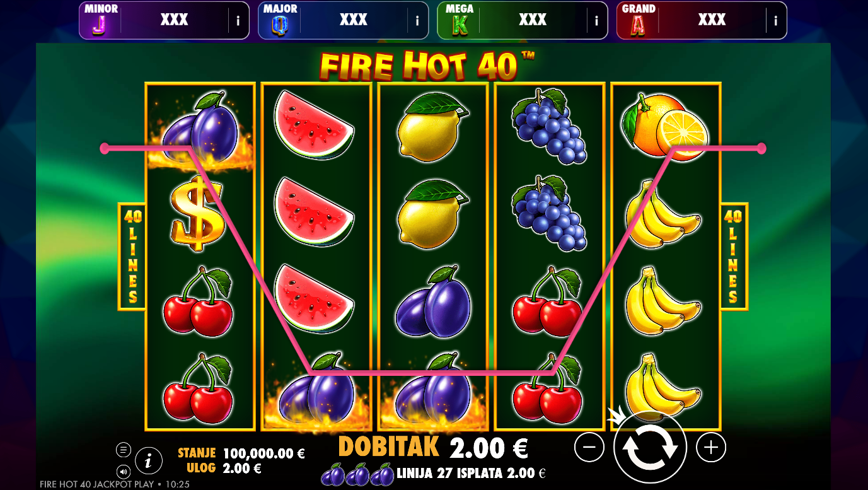Show Major jackpot info
This screenshot has width=868, height=490.
(x=417, y=21)
